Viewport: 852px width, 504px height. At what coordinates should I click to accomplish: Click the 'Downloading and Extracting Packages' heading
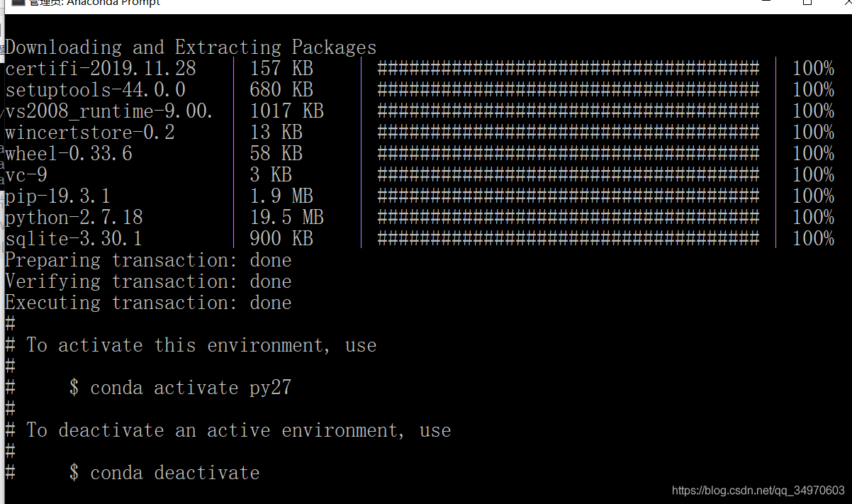(191, 47)
